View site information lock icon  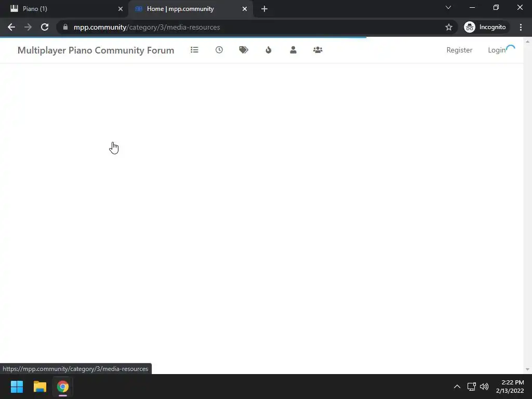click(x=65, y=27)
